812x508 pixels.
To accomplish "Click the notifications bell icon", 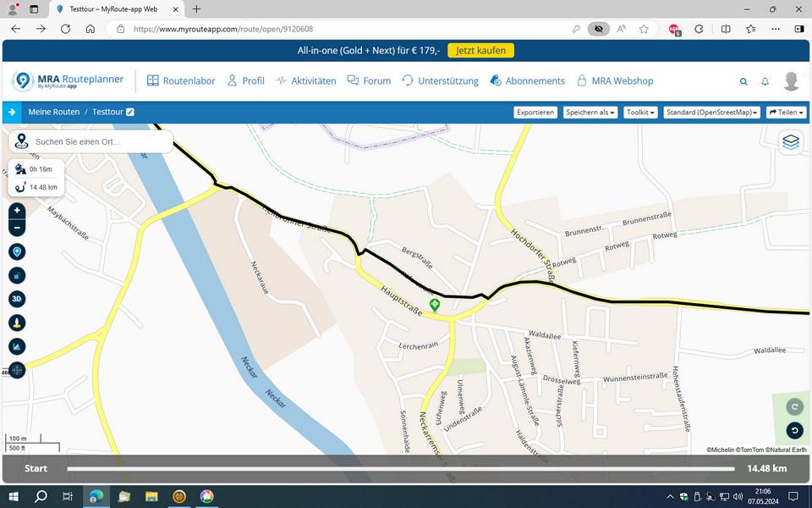I will point(765,82).
